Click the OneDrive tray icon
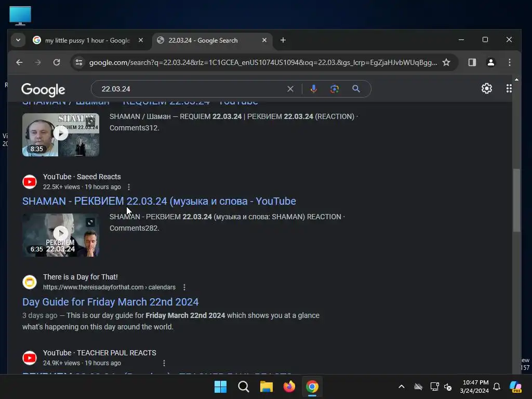The height and width of the screenshot is (399, 532). point(418,387)
